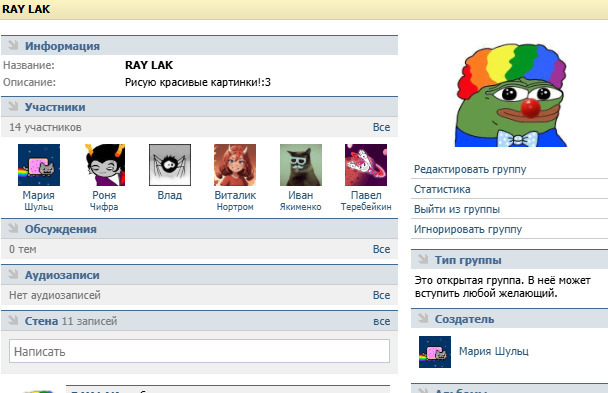Show all members via Все link
The height and width of the screenshot is (393, 608).
(x=381, y=127)
